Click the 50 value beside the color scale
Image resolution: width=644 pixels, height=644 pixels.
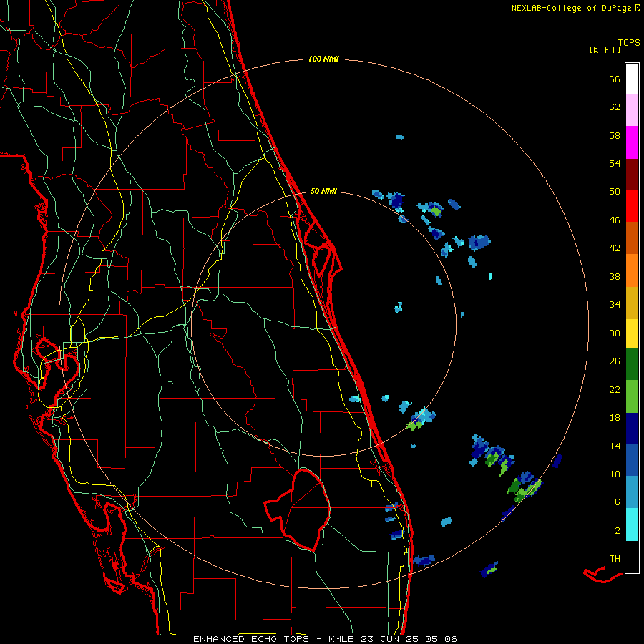click(615, 192)
